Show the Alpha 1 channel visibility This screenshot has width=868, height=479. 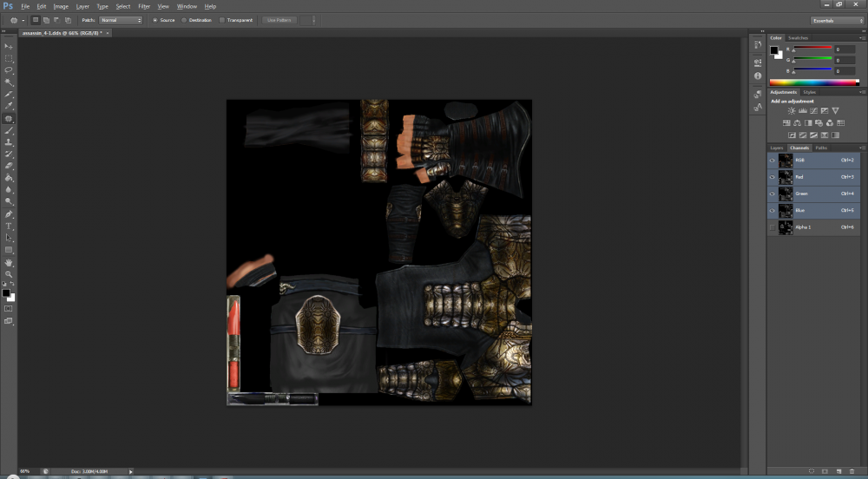click(772, 227)
